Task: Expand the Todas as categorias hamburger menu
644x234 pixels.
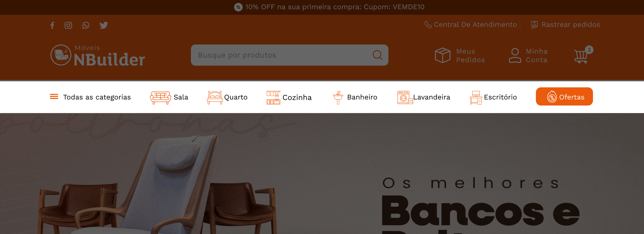Action: (x=54, y=97)
